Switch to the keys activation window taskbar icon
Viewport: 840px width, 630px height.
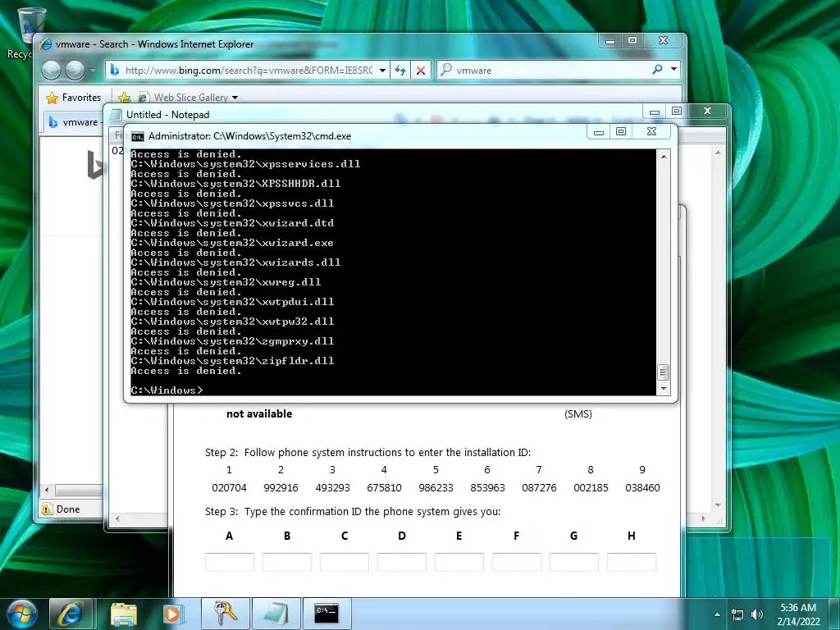click(226, 614)
